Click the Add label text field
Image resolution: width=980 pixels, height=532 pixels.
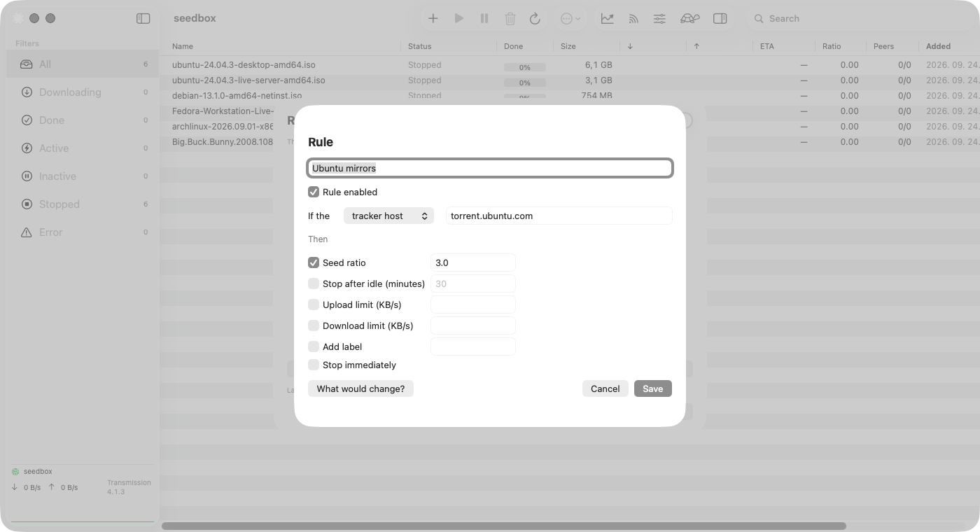click(x=473, y=346)
